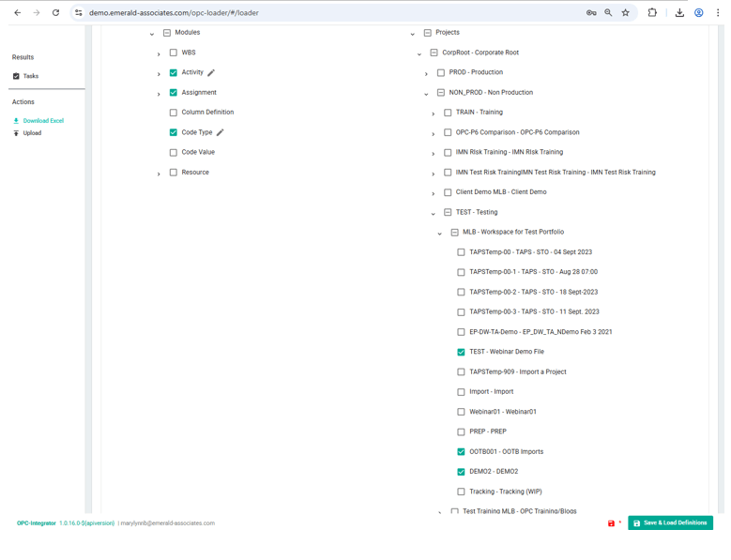
Task: Click the pencil edit icon beside Activity
Action: click(x=211, y=72)
